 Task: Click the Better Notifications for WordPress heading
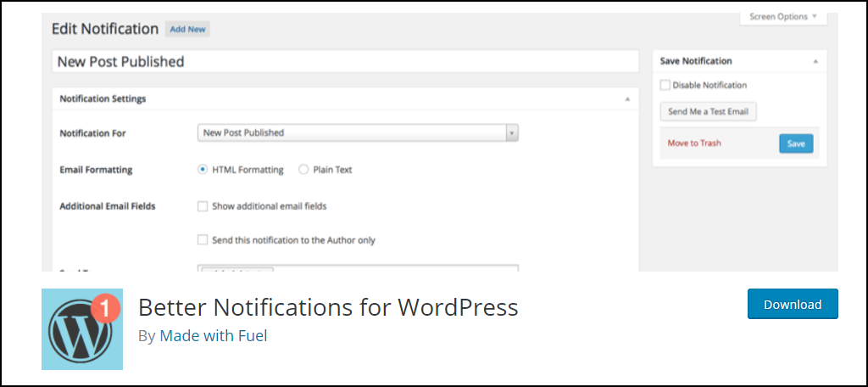click(328, 307)
